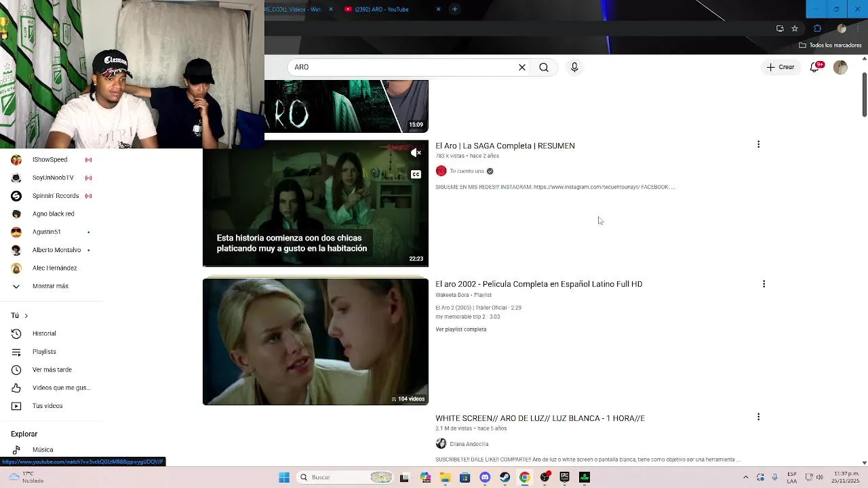The height and width of the screenshot is (488, 868).
Task: Open the install/cast icon in the address bar
Action: point(780,28)
